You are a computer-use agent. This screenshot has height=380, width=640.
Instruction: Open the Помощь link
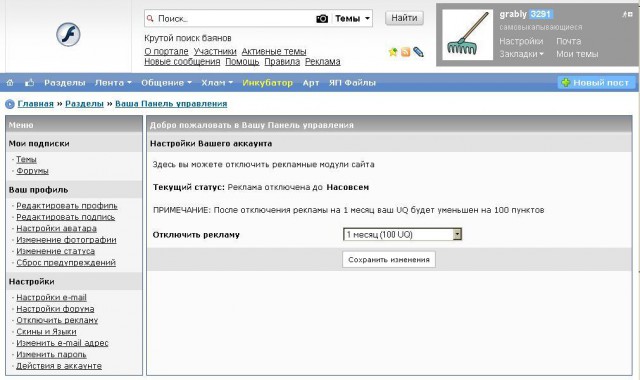click(242, 62)
